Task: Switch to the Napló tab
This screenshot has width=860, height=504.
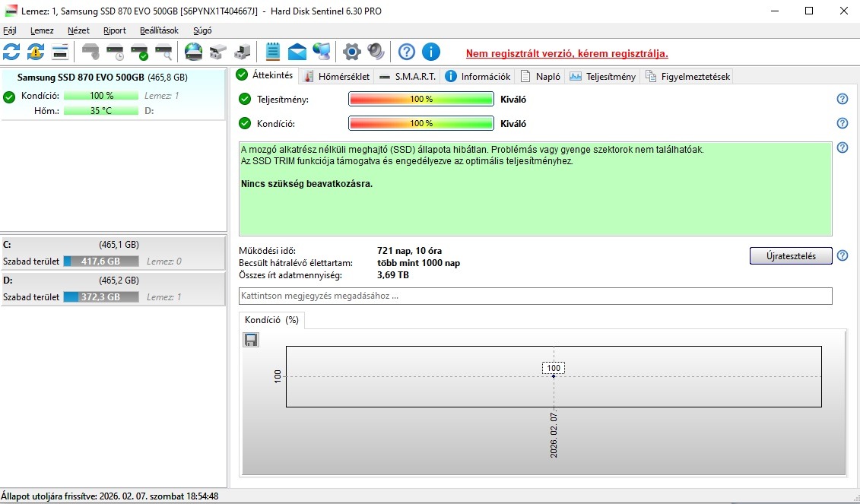Action: (x=540, y=77)
